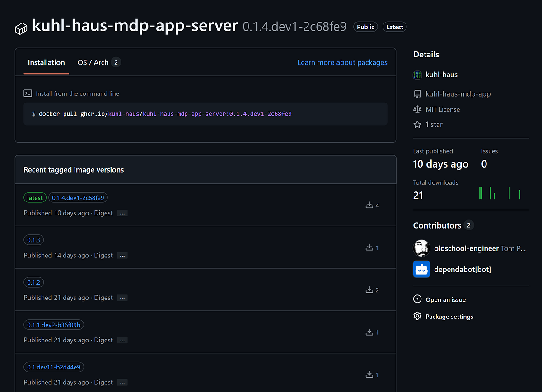Open an issue for this package

click(x=445, y=299)
